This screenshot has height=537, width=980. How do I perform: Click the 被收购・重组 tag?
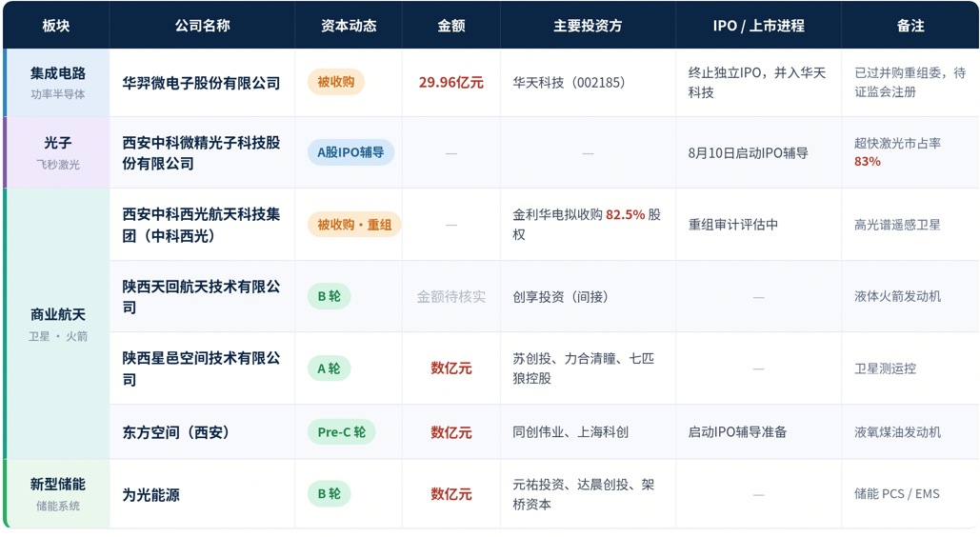(x=354, y=225)
